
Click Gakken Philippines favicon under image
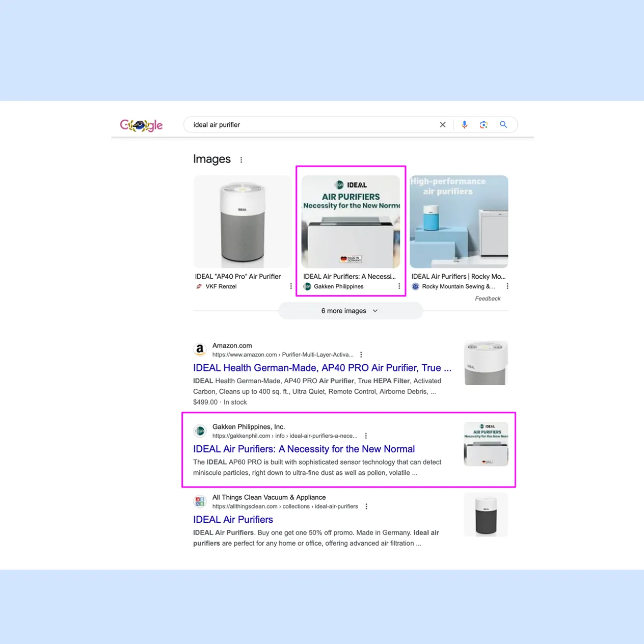[x=307, y=286]
